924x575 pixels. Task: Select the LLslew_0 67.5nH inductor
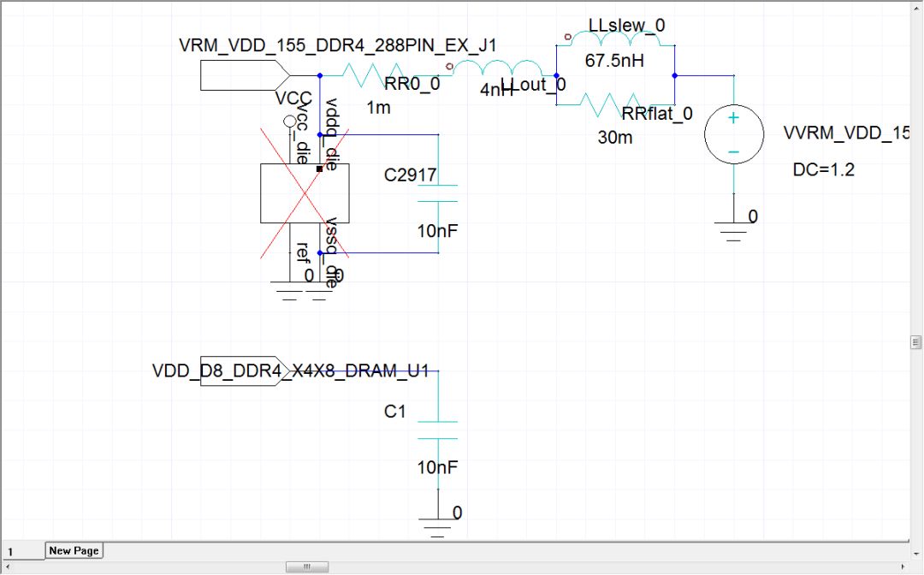coord(616,39)
